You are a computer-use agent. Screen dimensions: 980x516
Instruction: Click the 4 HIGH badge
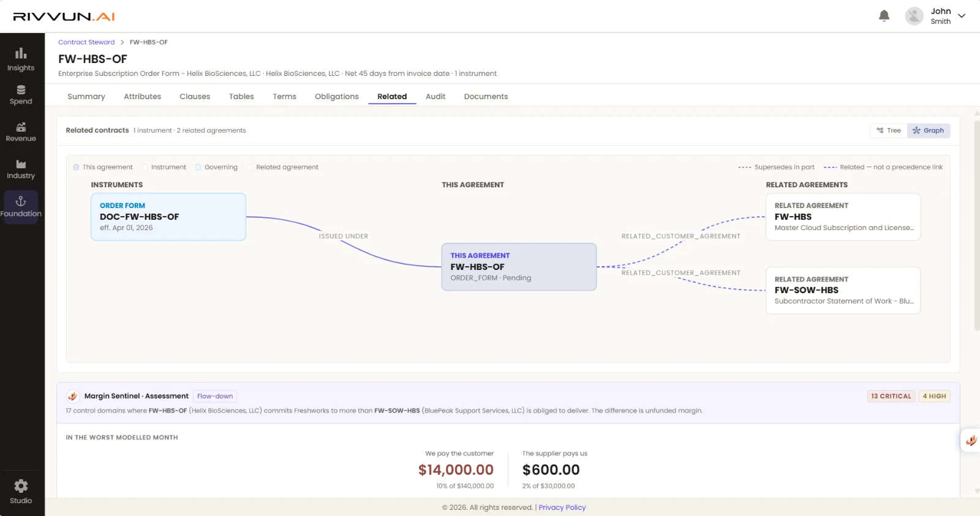[x=934, y=396]
